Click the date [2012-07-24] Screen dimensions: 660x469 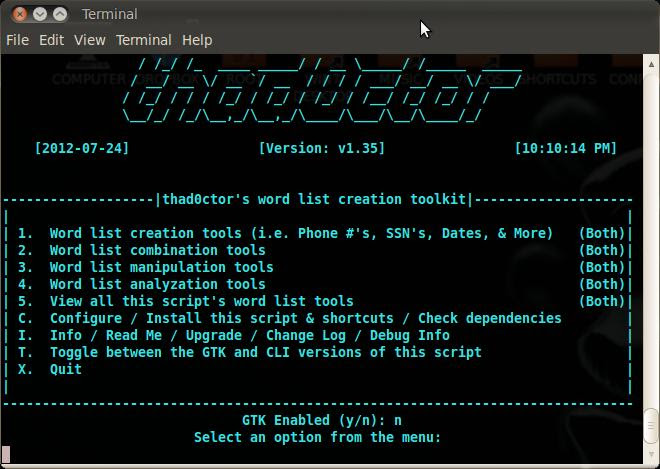[x=82, y=148]
